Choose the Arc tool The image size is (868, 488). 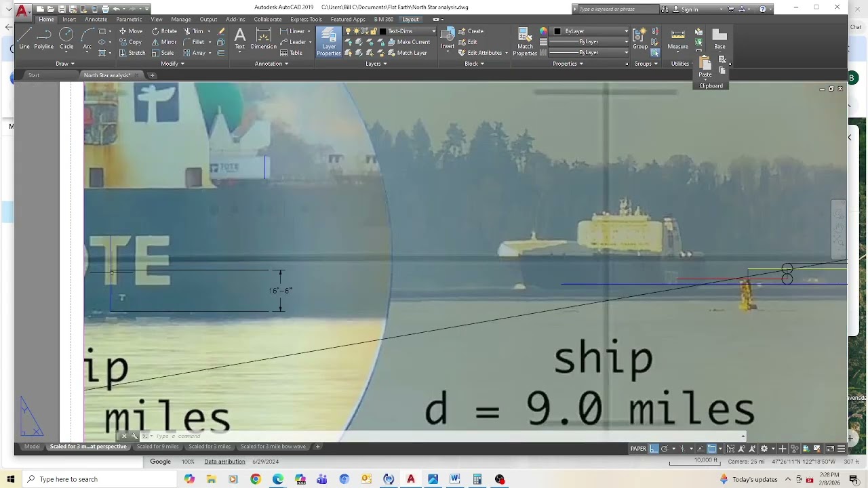[x=87, y=39]
